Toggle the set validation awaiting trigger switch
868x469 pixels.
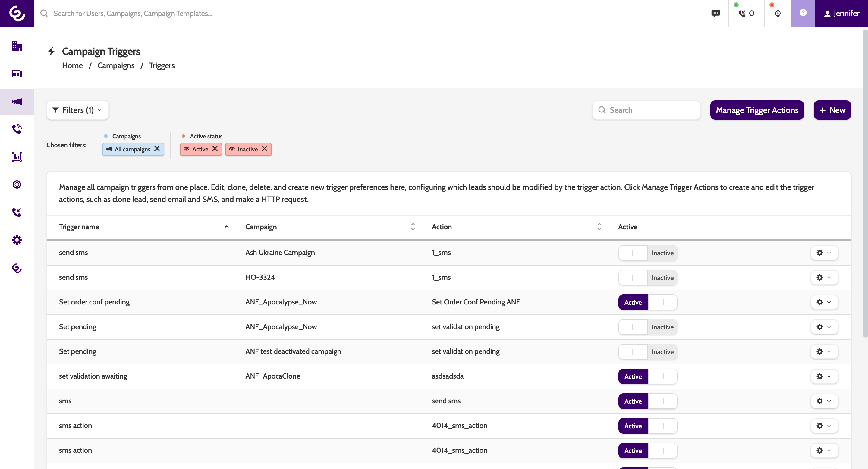647,376
